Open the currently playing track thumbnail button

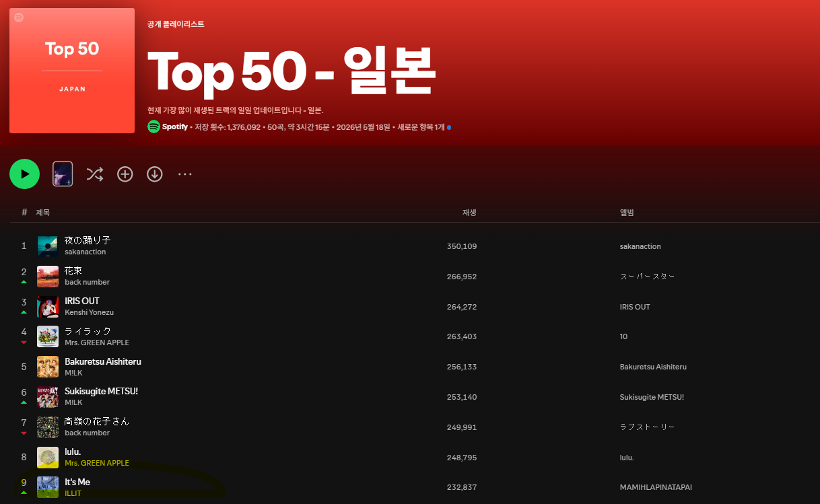[63, 174]
